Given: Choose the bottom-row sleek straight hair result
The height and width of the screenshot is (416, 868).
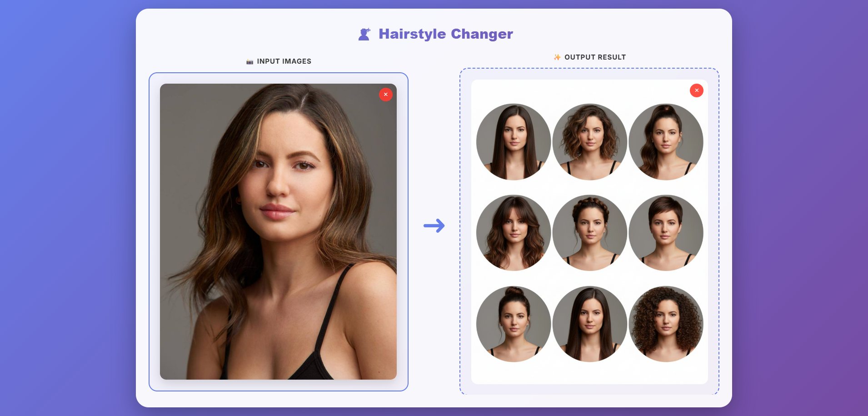Looking at the screenshot, I should 590,324.
